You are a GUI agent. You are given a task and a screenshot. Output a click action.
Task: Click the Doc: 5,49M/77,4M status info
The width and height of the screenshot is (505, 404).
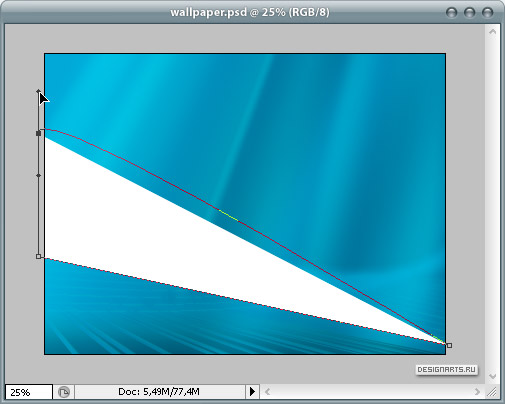tap(159, 392)
